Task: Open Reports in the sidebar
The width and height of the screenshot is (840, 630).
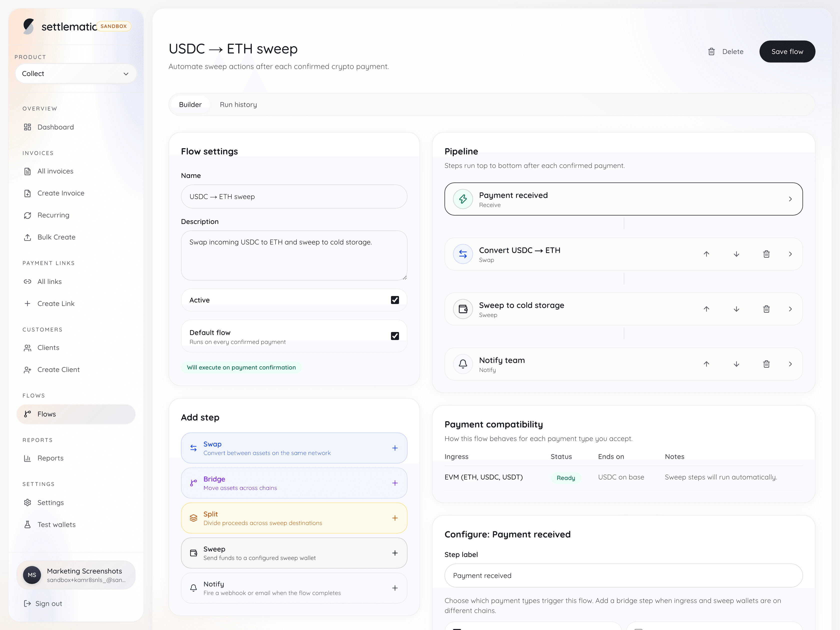Action: click(x=75, y=458)
